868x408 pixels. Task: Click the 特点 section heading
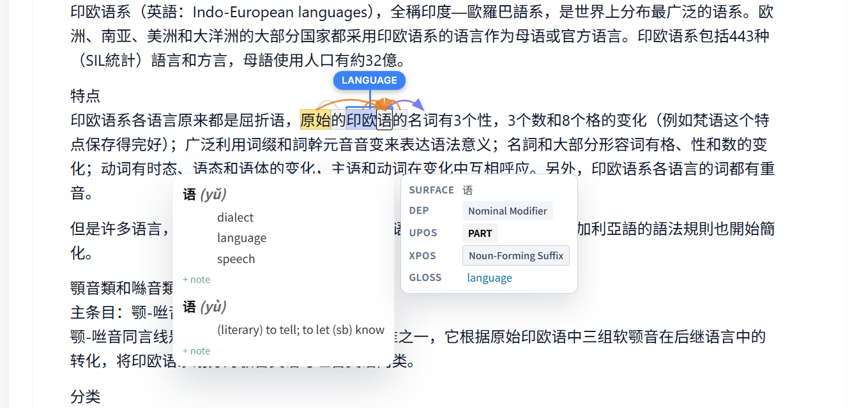tap(86, 96)
